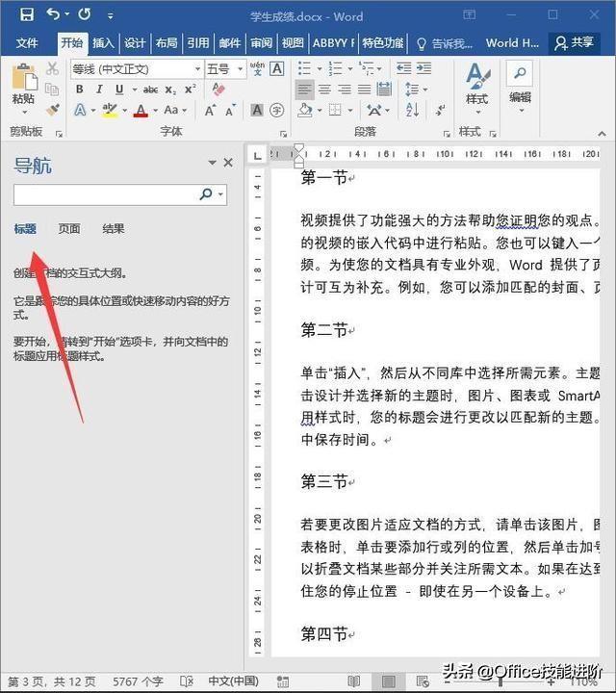Open the 样式 styles gallery
The width and height of the screenshot is (616, 693).
(x=477, y=89)
